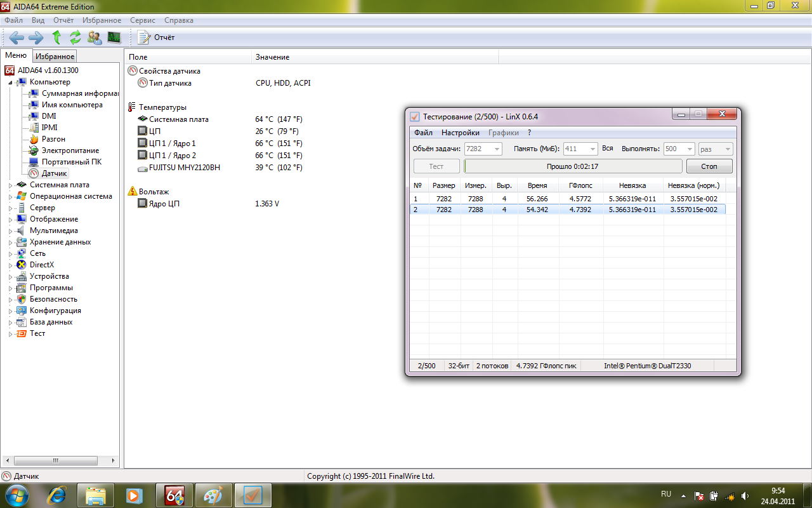812x508 pixels.
Task: Click the Вся memory label in LinX
Action: (x=607, y=149)
